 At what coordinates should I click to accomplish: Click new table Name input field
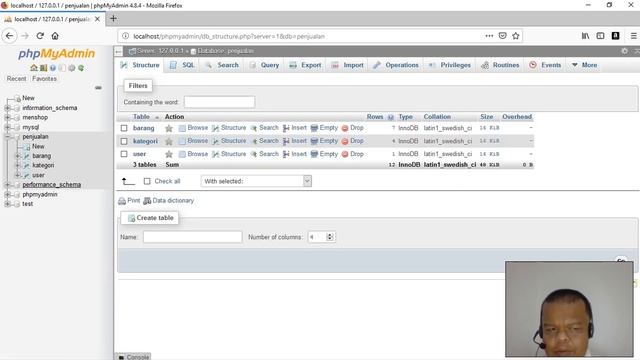[193, 237]
